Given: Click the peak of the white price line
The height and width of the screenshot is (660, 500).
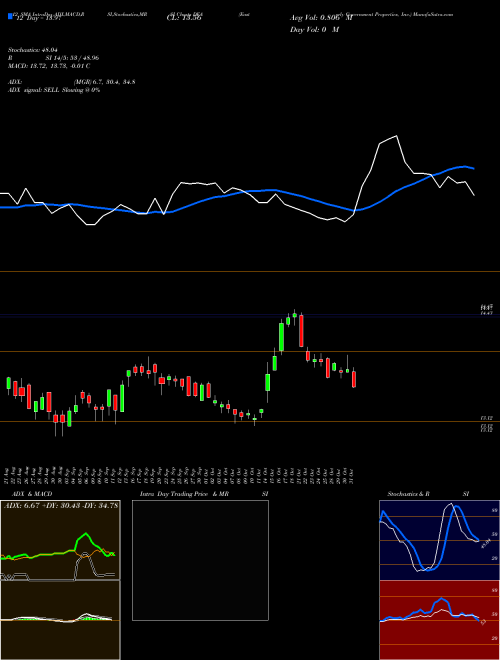Looking at the screenshot, I should [x=396, y=136].
